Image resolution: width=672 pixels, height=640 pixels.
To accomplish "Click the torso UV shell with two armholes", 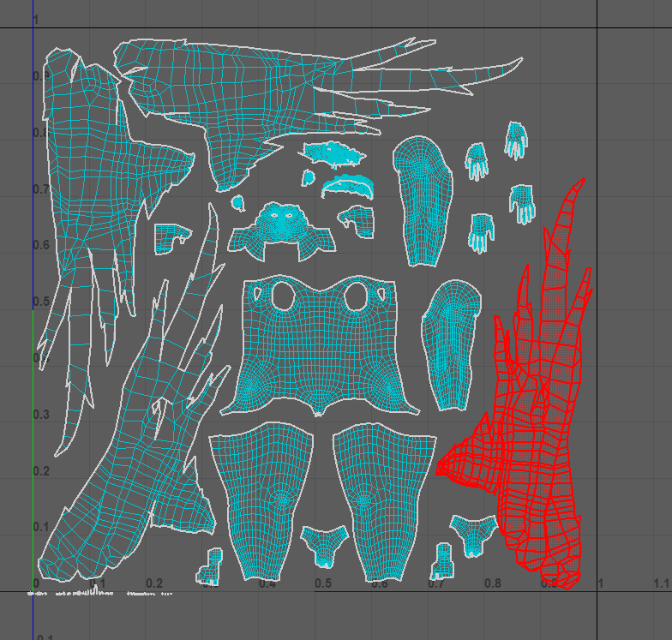I will click(x=319, y=351).
